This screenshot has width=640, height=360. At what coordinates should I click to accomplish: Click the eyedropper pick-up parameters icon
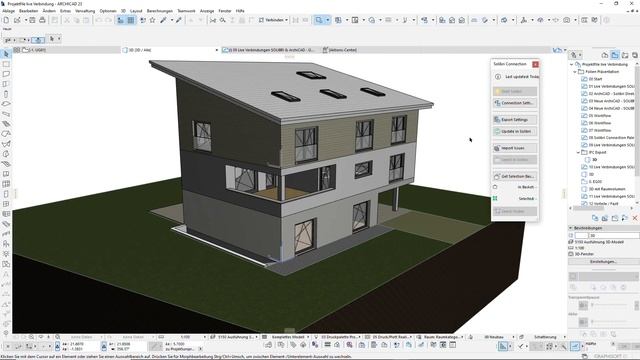tap(163, 20)
